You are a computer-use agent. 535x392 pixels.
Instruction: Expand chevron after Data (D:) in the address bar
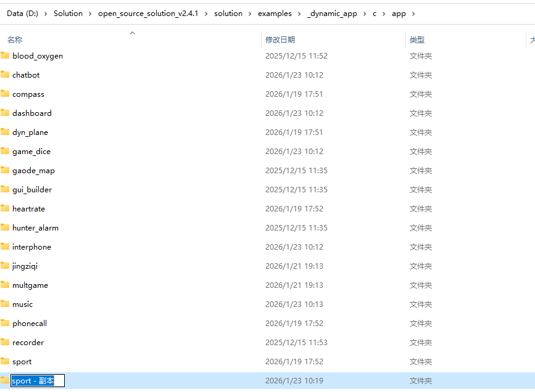click(x=46, y=14)
